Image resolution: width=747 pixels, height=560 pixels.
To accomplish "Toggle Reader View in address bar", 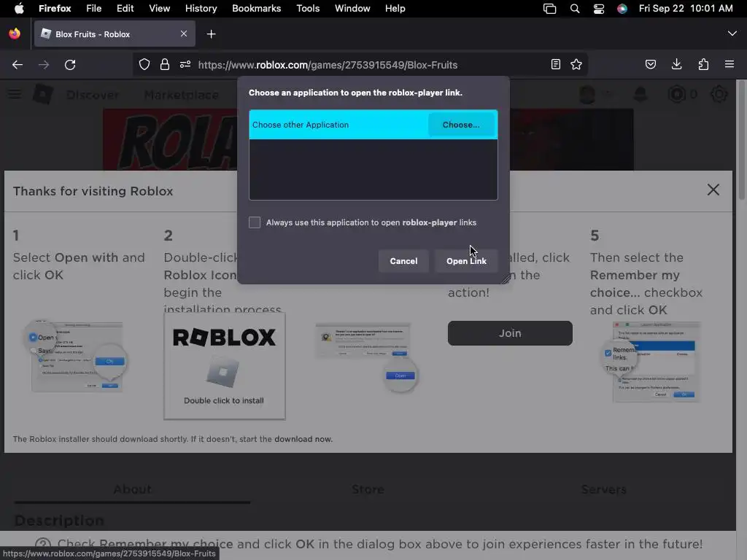I will (x=555, y=64).
